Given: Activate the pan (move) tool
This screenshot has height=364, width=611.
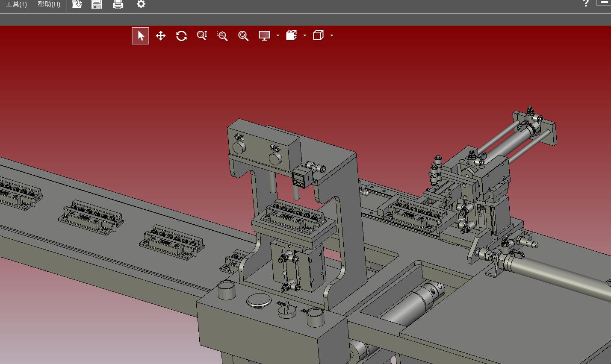Looking at the screenshot, I should [x=161, y=36].
